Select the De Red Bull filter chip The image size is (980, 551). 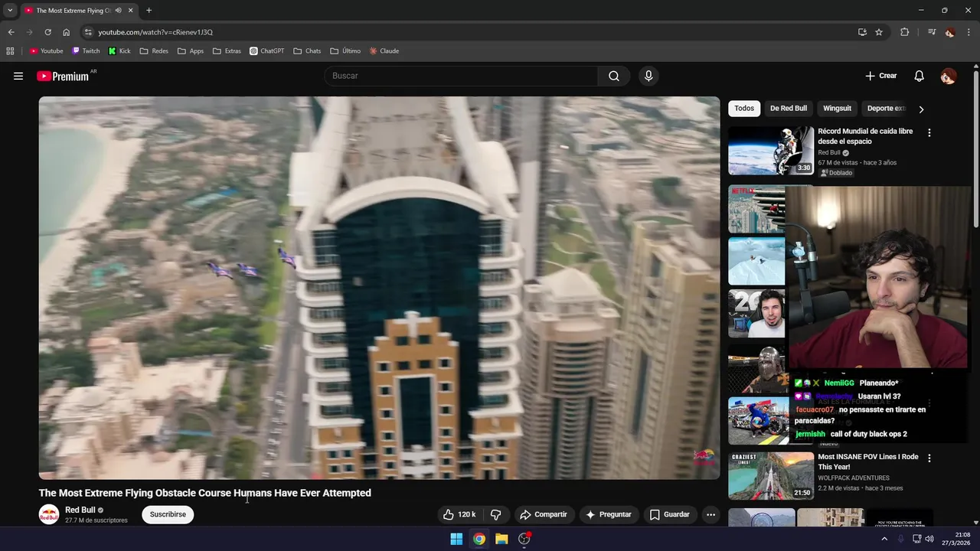point(789,109)
